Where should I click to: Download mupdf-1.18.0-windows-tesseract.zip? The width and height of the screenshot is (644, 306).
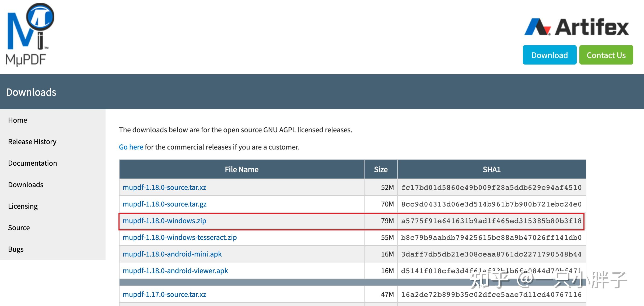180,237
